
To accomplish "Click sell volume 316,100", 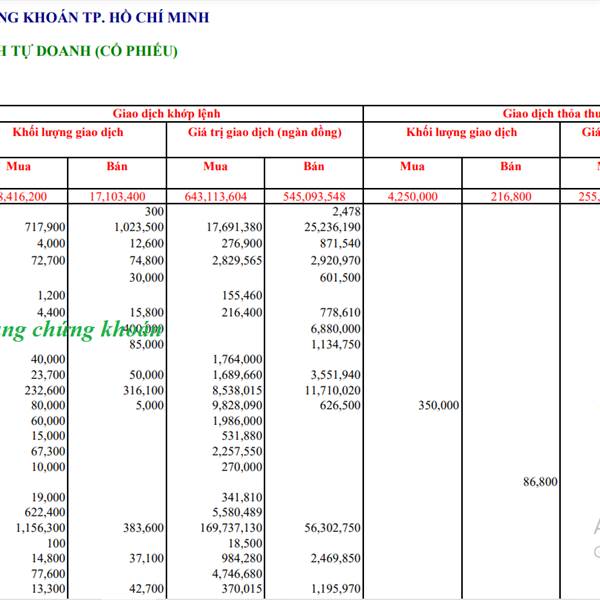I will pyautogui.click(x=143, y=390).
